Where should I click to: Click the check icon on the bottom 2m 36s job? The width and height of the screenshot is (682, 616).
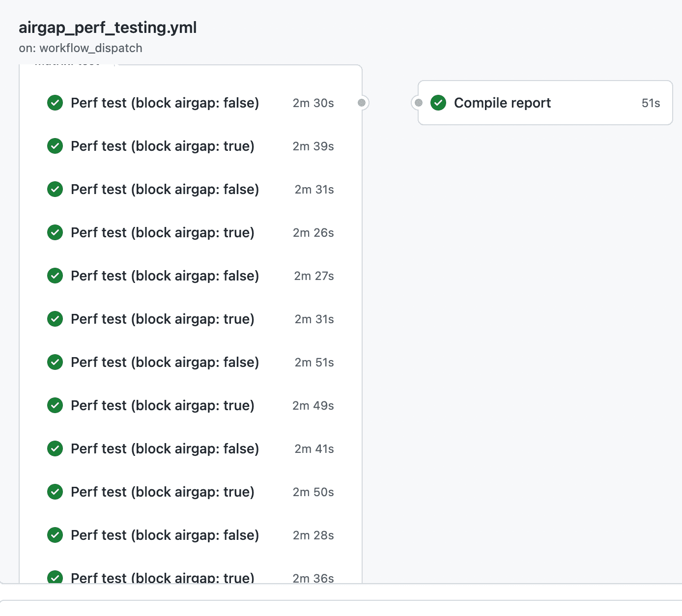point(55,578)
